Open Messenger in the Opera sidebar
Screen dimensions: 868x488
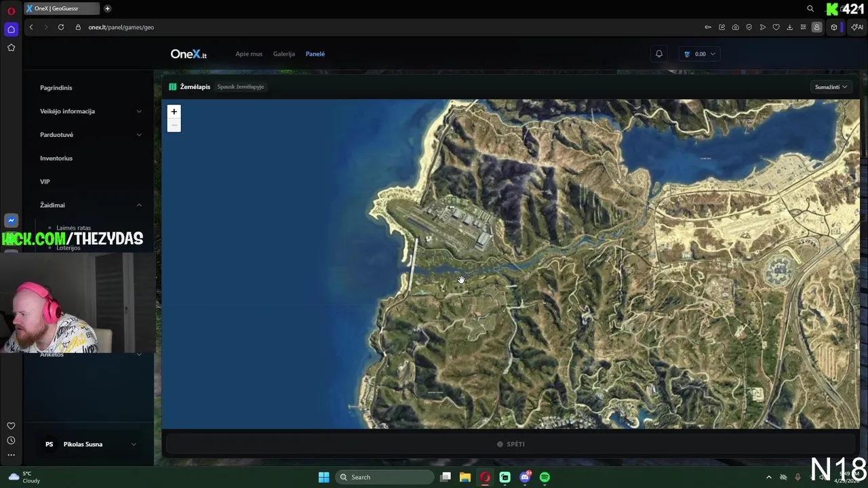point(11,220)
